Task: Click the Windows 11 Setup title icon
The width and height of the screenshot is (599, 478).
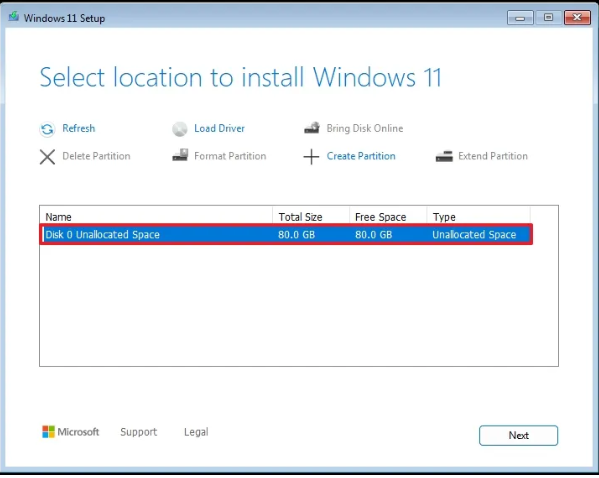Action: [14, 17]
